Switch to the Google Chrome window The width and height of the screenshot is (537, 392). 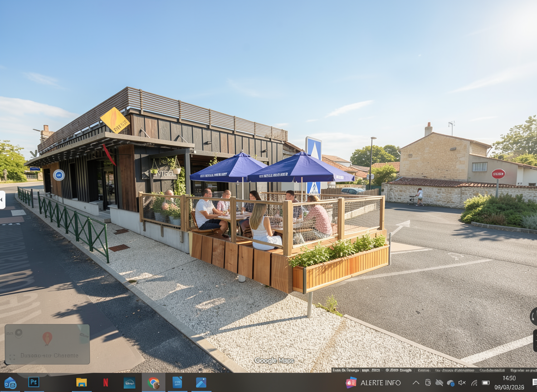[x=153, y=382]
